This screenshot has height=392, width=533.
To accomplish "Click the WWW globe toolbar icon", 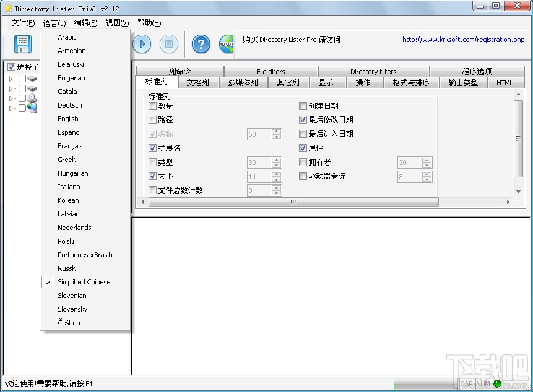I will pos(227,44).
